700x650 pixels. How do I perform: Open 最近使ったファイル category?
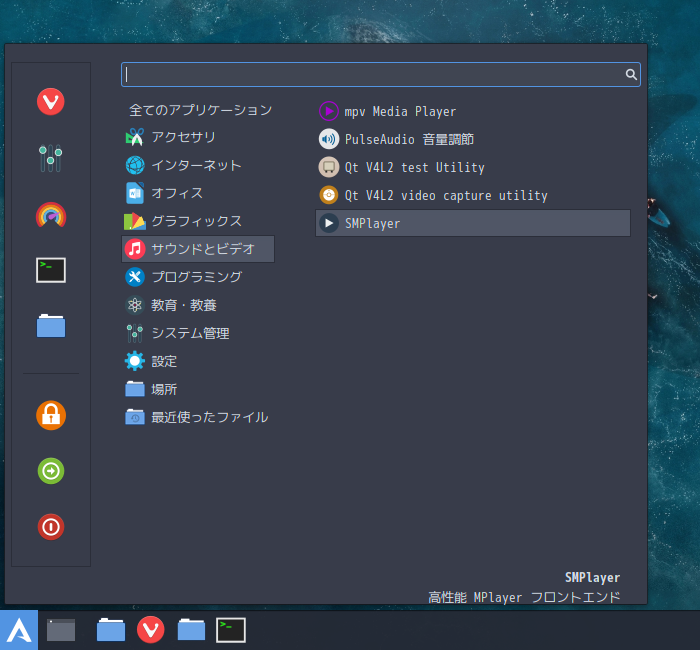[198, 417]
